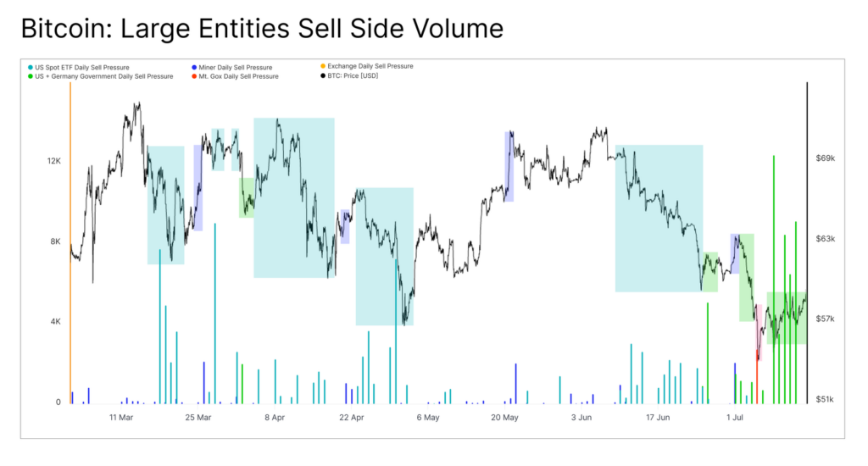Click the 6 May date axis label
Screen dimensions: 868x466
point(428,418)
